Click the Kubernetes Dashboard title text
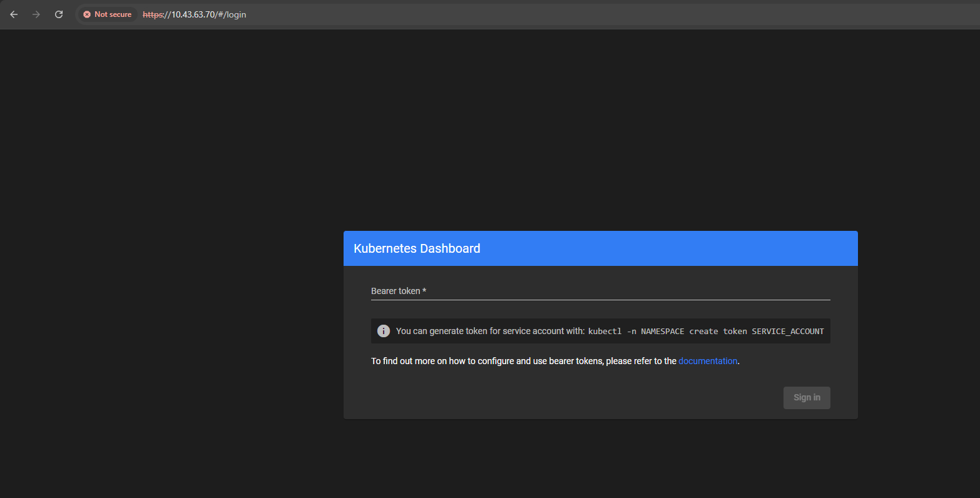Image resolution: width=980 pixels, height=498 pixels. 416,248
